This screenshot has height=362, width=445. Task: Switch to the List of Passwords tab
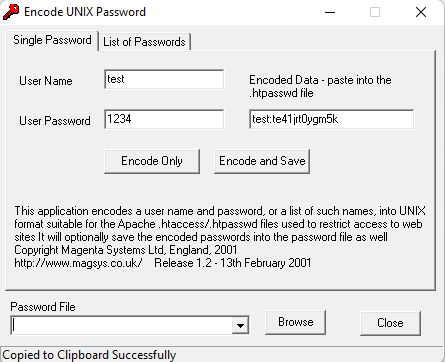coord(144,42)
